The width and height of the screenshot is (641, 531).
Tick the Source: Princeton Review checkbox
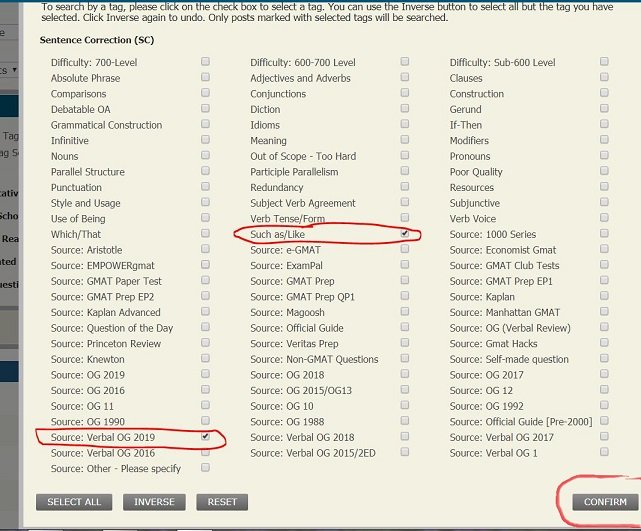205,343
